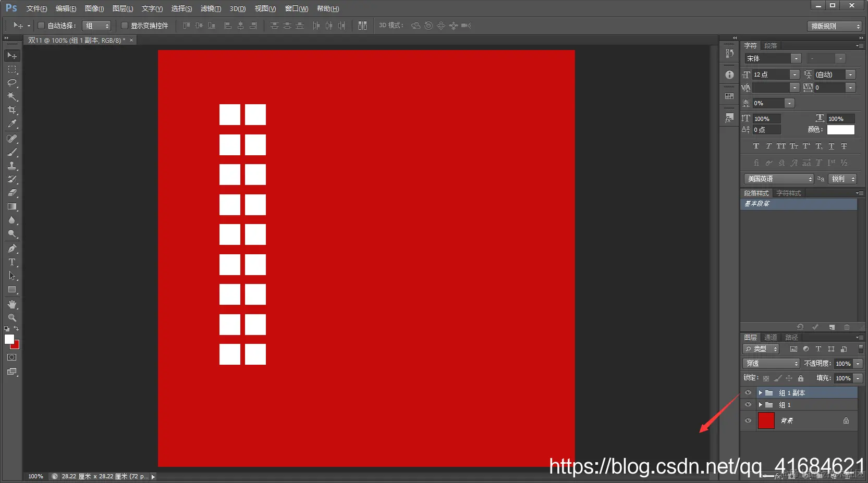Expand the 组 1 group
This screenshot has height=483, width=868.
760,405
